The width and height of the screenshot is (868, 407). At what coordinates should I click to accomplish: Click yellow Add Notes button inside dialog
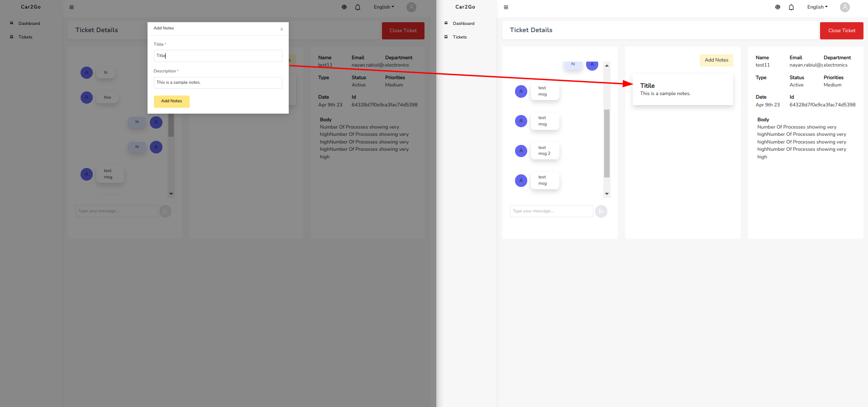pyautogui.click(x=172, y=101)
